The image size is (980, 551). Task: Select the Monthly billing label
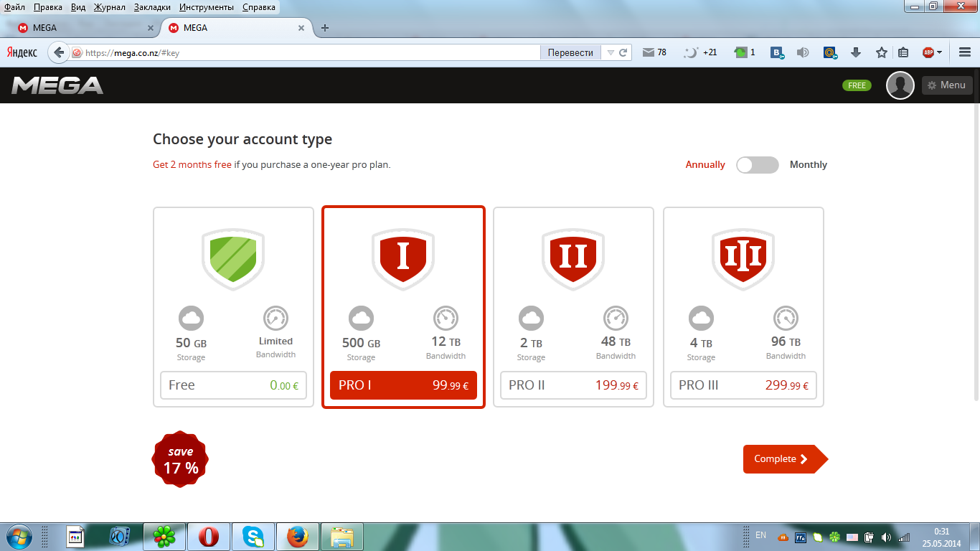[809, 165]
